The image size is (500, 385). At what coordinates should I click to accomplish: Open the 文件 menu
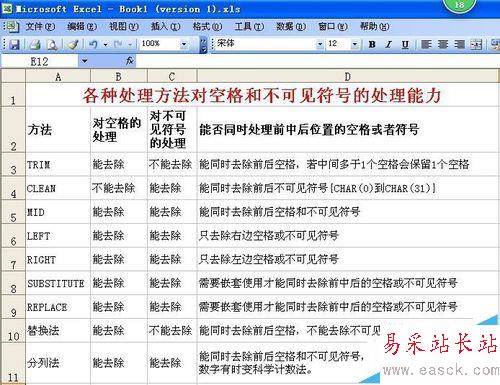(40, 26)
